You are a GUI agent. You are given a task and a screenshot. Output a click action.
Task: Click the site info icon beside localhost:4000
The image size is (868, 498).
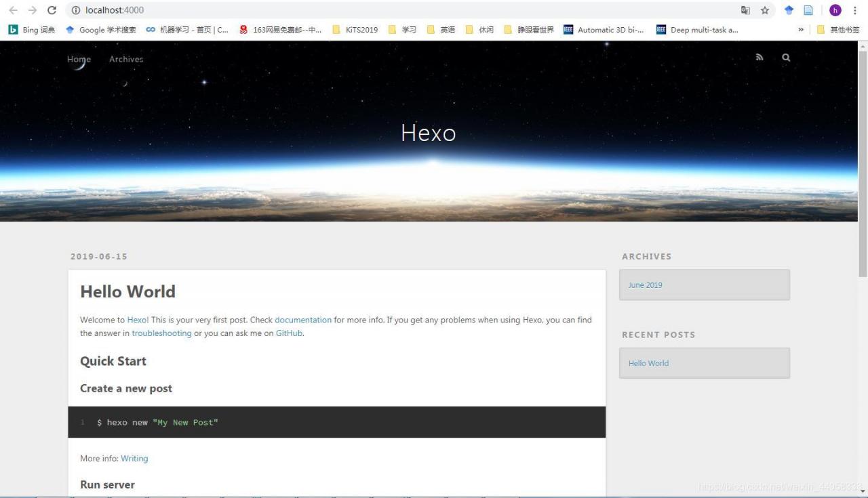click(x=75, y=10)
